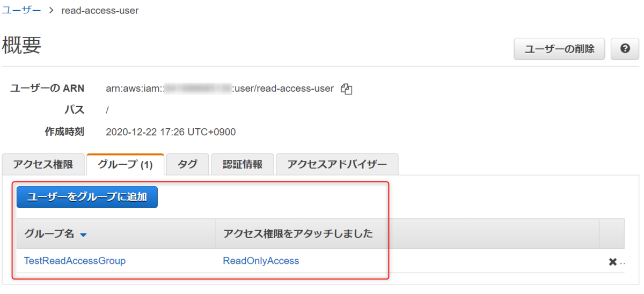Click the 概要 heading
Screen dimensions: 644x294
[22, 46]
